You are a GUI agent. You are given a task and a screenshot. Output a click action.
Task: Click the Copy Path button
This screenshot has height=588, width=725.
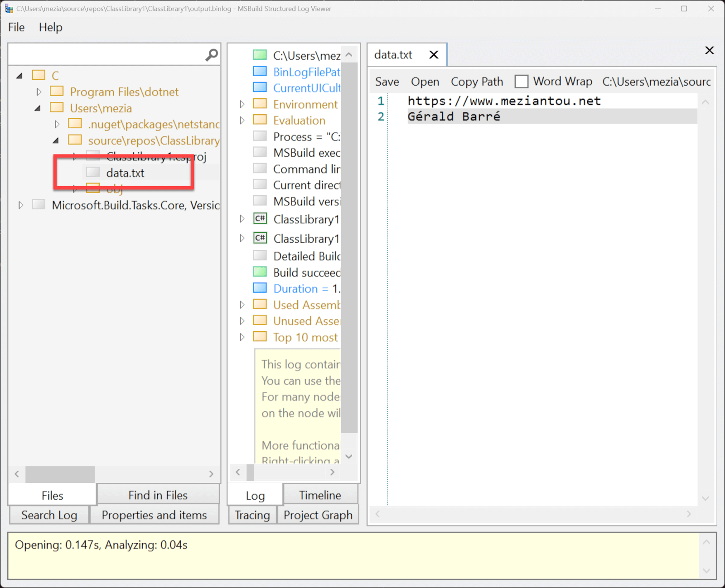(x=477, y=82)
